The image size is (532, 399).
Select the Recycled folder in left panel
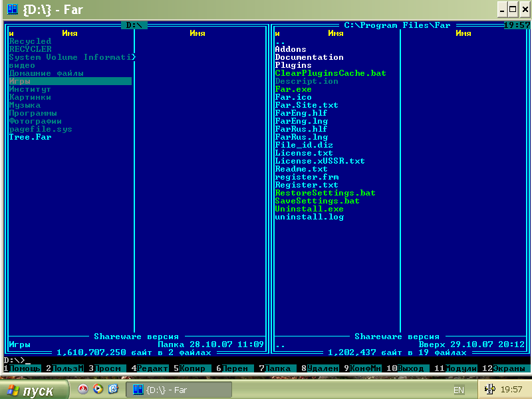30,41
